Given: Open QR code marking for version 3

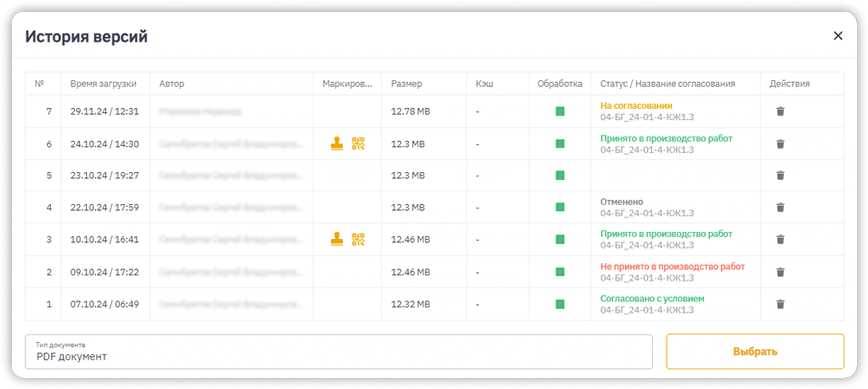Looking at the screenshot, I should pos(358,239).
